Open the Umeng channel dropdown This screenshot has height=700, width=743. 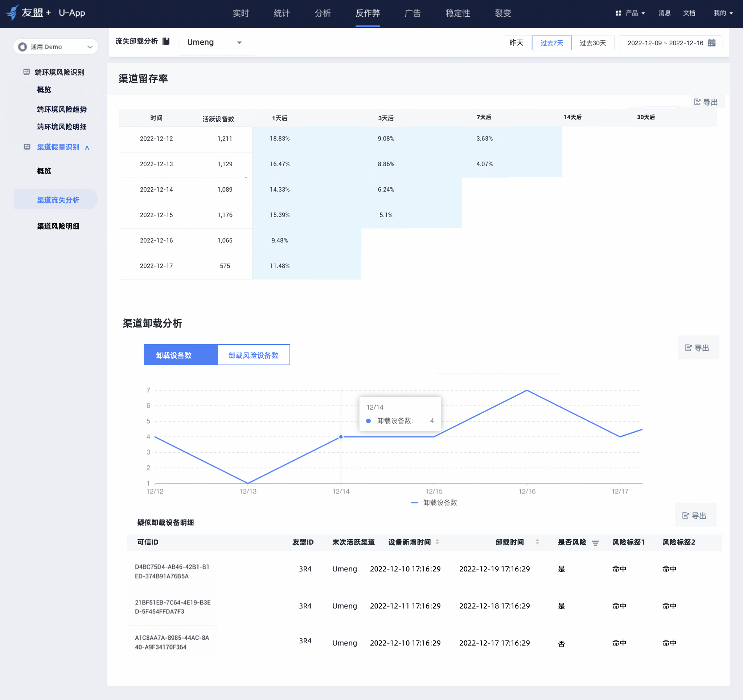(x=214, y=42)
